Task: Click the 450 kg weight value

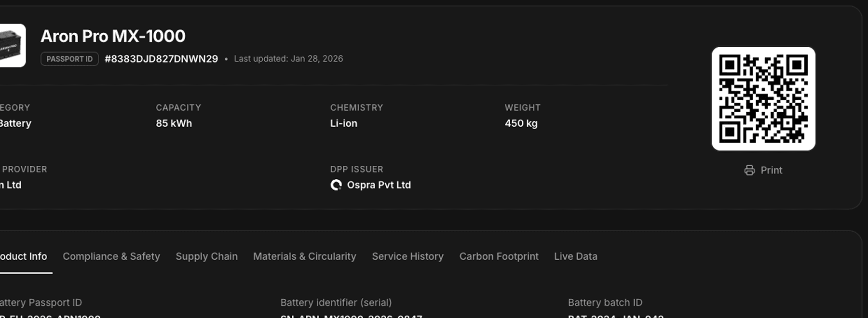Action: (x=521, y=123)
